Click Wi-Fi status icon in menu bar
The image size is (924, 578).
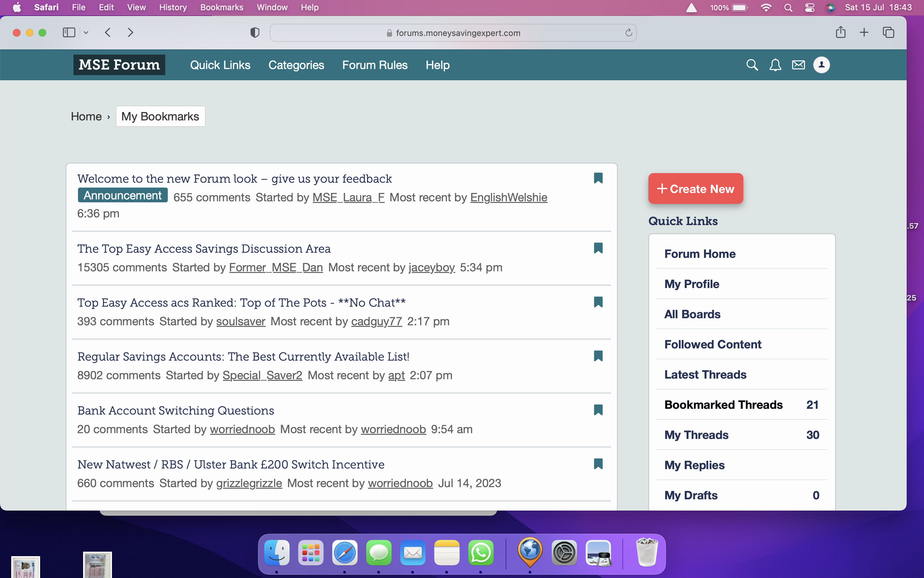766,8
